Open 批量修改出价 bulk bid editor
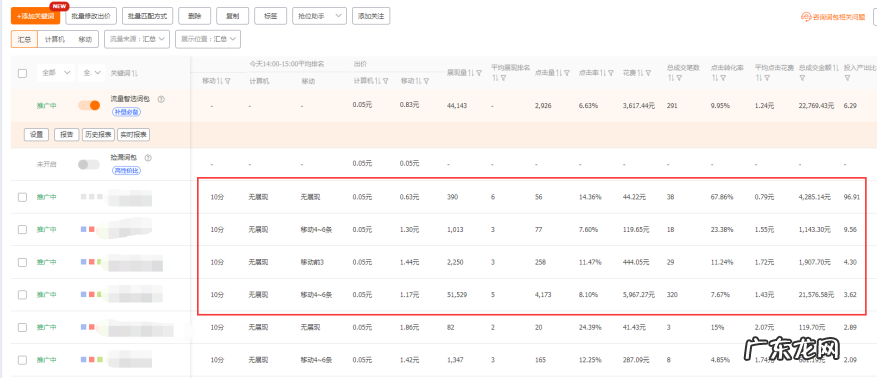This screenshot has height=378, width=878. pos(91,16)
